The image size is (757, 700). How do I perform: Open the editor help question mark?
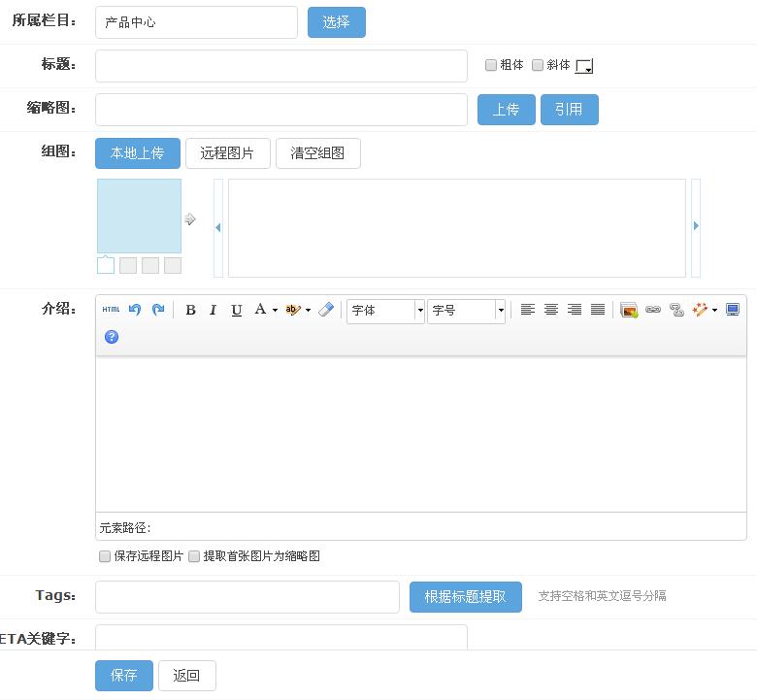click(x=112, y=337)
